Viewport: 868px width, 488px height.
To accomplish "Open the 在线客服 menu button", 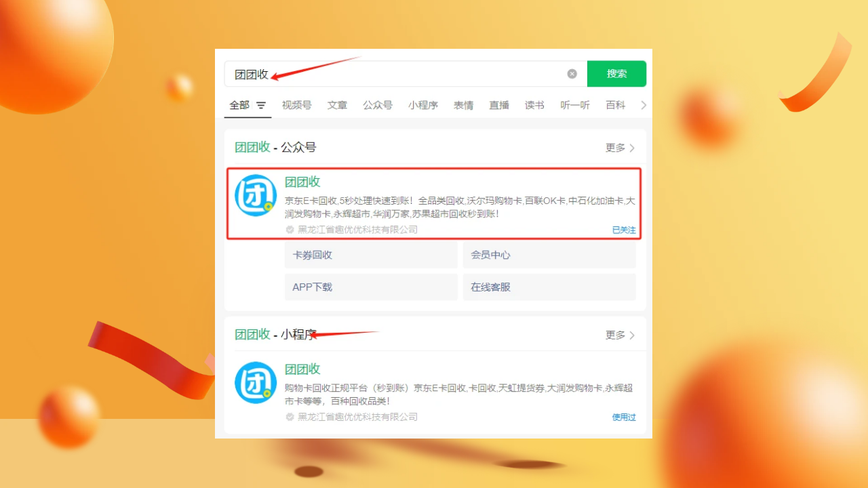I will pos(549,287).
